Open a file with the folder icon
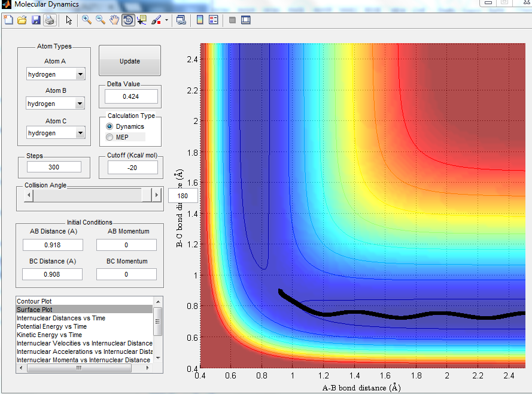This screenshot has height=394, width=532. 22,20
